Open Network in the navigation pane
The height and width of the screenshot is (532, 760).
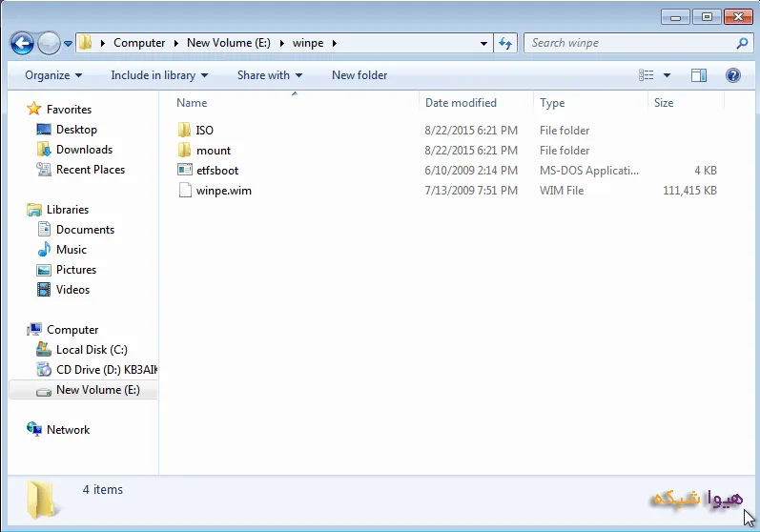[x=68, y=430]
